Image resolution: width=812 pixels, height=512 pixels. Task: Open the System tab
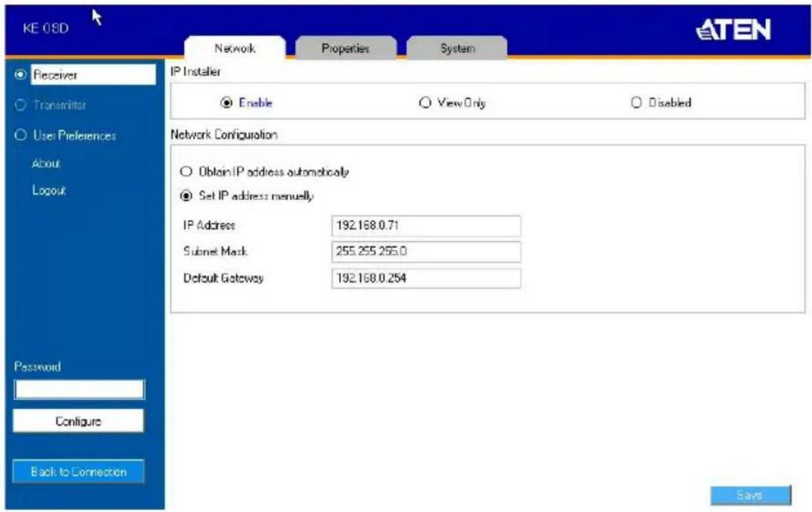click(457, 48)
